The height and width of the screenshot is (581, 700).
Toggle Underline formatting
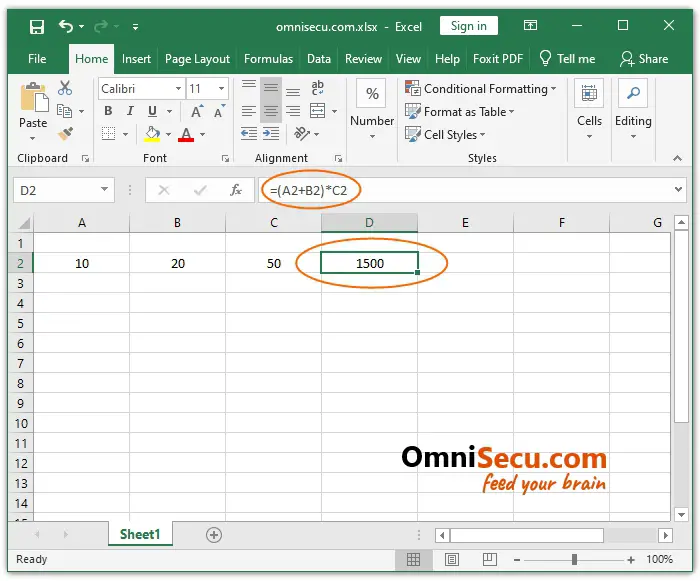[152, 111]
